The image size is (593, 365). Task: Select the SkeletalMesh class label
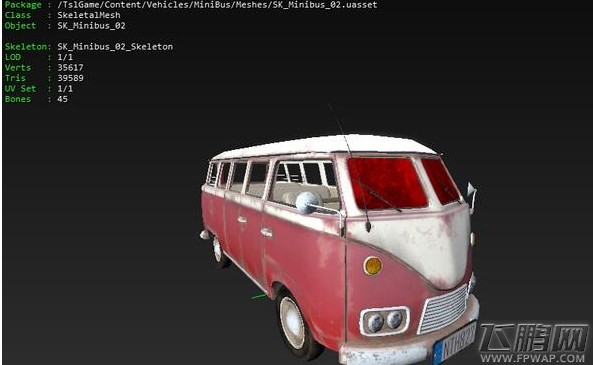click(89, 15)
